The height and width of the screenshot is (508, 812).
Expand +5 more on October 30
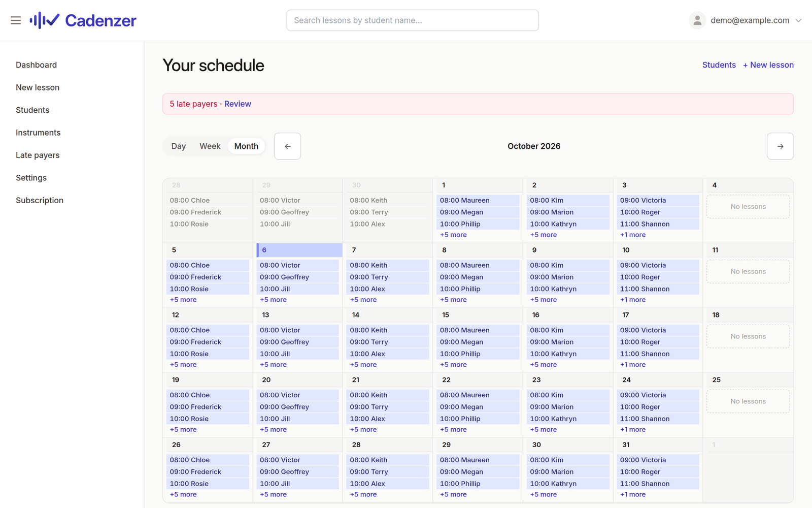coord(544,495)
